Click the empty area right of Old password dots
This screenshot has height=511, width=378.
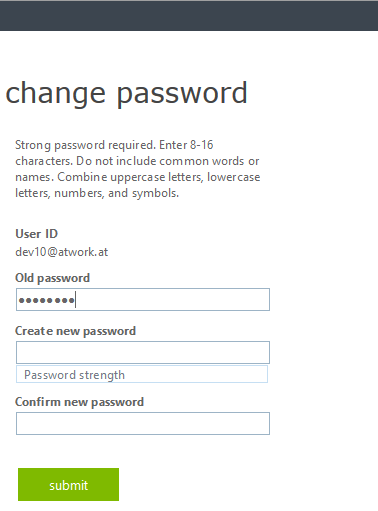(172, 299)
